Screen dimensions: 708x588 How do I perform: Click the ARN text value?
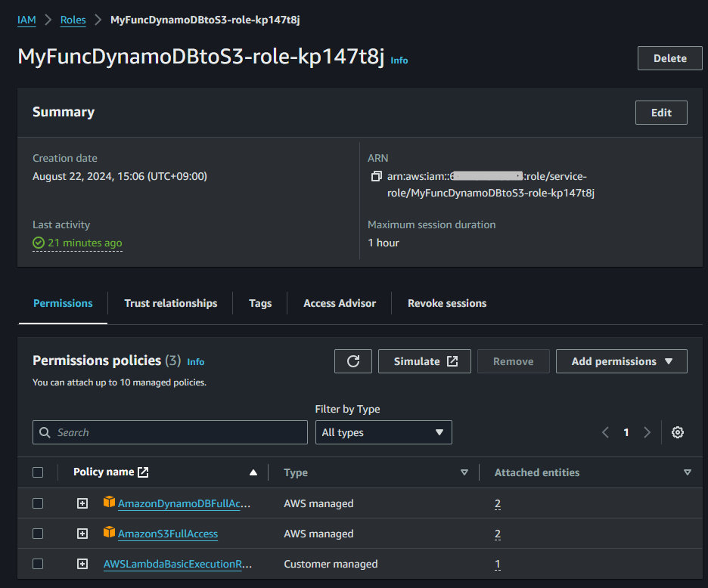tap(491, 184)
